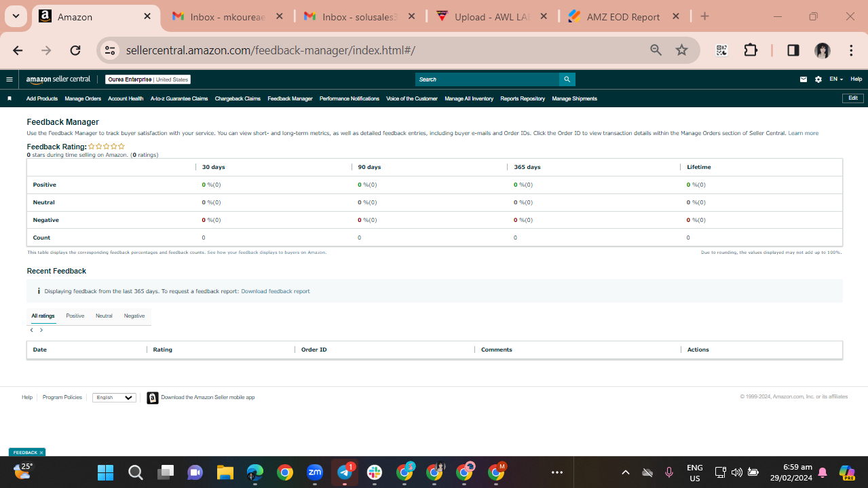868x488 pixels.
Task: Click inside the Seller Central search field
Action: [x=487, y=79]
